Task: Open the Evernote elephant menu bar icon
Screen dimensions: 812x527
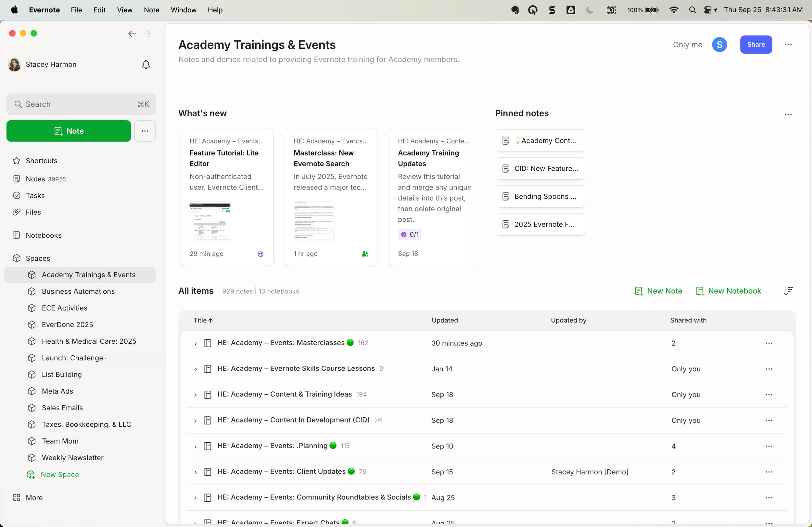Action: [515, 10]
